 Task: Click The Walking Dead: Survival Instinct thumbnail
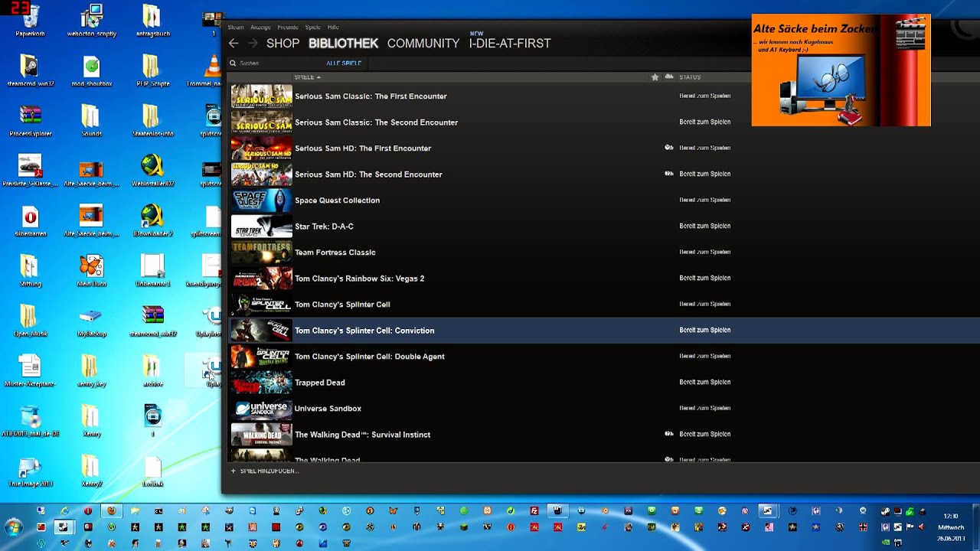(261, 434)
